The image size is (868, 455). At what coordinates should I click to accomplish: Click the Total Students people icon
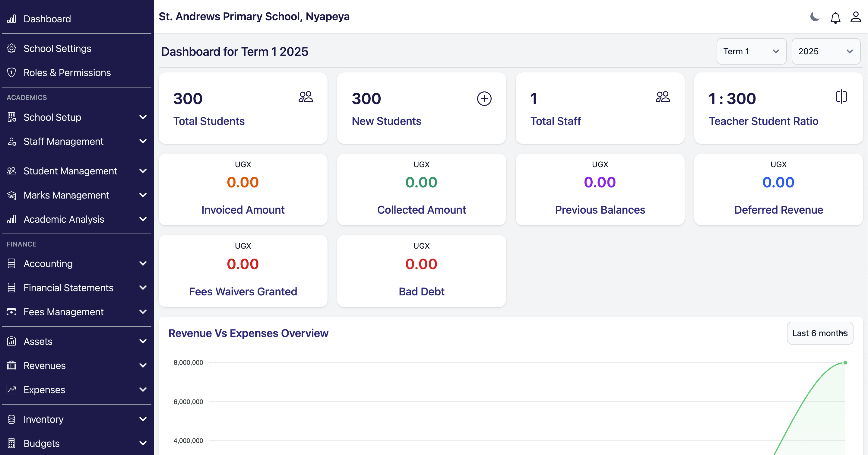click(306, 97)
